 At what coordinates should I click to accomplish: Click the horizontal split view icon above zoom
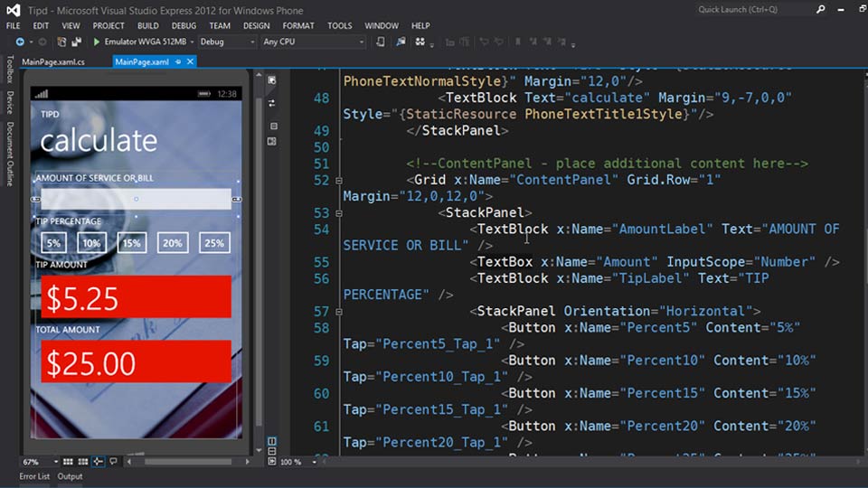[x=272, y=452]
